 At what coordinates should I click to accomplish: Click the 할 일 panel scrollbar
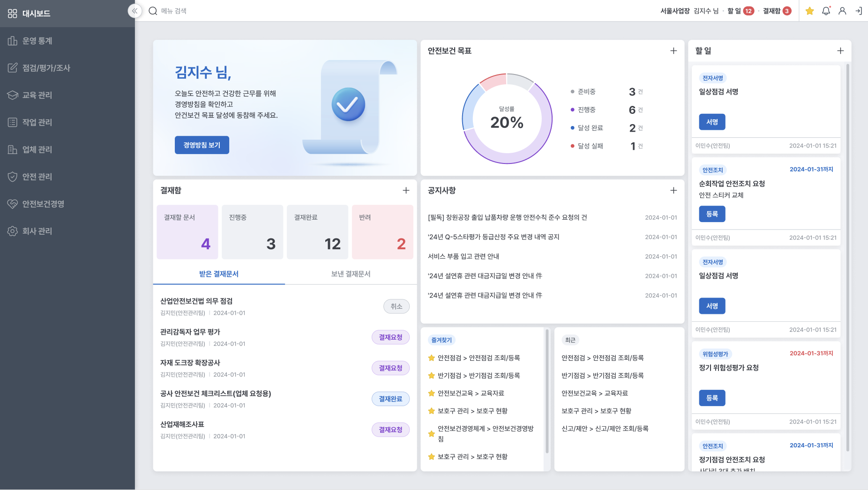coord(847,258)
